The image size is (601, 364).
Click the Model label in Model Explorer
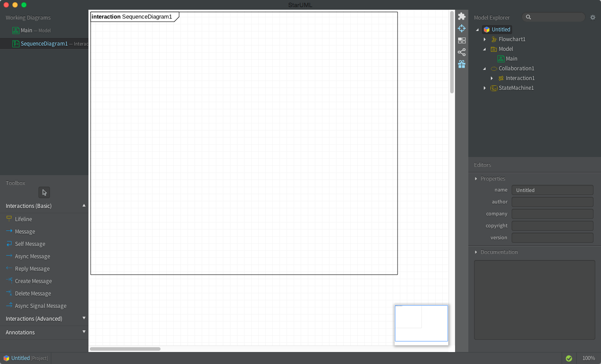tap(506, 49)
